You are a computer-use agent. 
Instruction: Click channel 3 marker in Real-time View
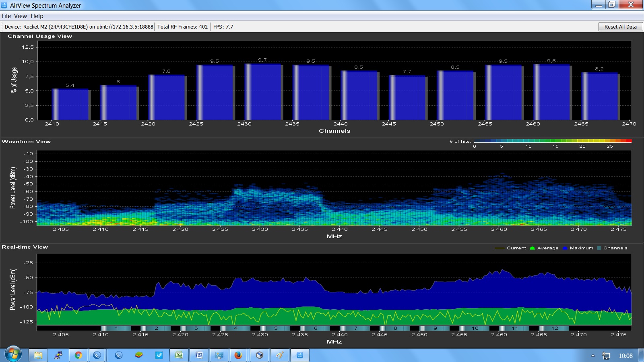196,328
